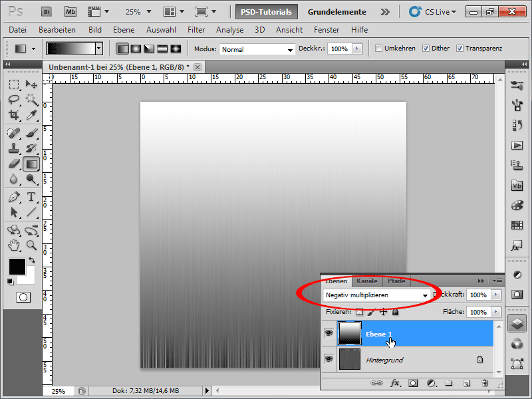Switch to the Pfade tab
This screenshot has height=399, width=532.
[x=396, y=281]
